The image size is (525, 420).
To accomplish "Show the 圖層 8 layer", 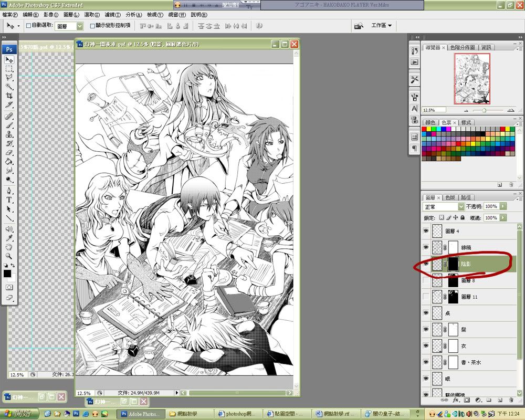I will 426,280.
